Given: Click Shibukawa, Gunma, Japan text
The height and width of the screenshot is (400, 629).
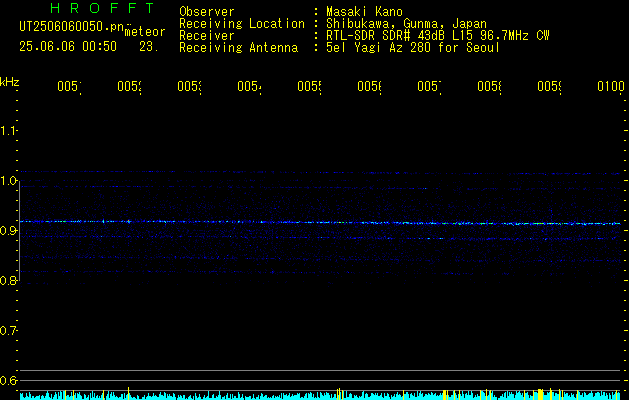Looking at the screenshot, I should (406, 24).
